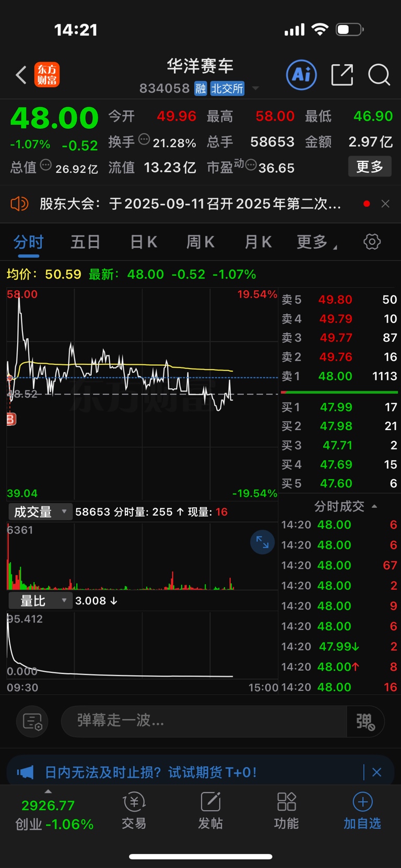Tap the red B marker on chart
The image size is (401, 868).
[x=11, y=419]
